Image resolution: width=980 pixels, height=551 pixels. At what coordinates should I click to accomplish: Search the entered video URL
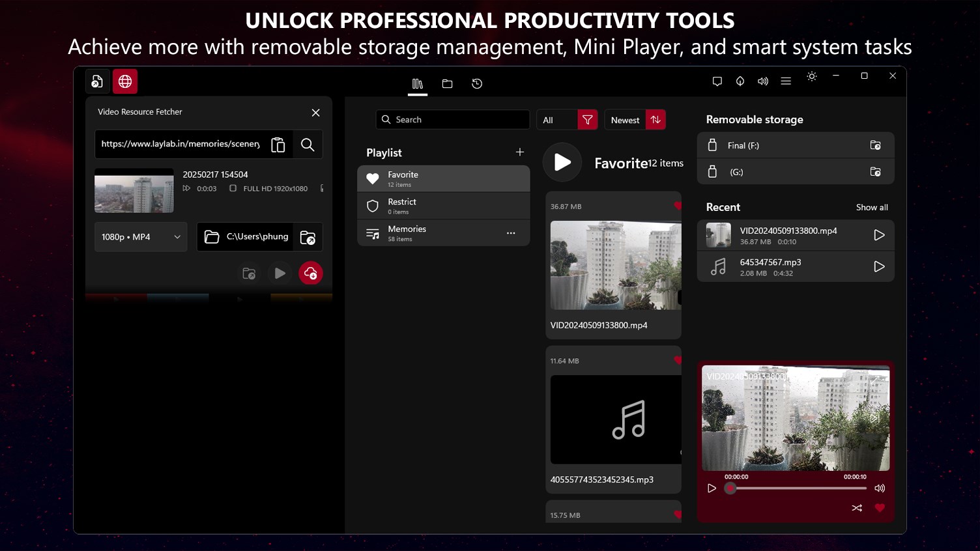tap(308, 145)
